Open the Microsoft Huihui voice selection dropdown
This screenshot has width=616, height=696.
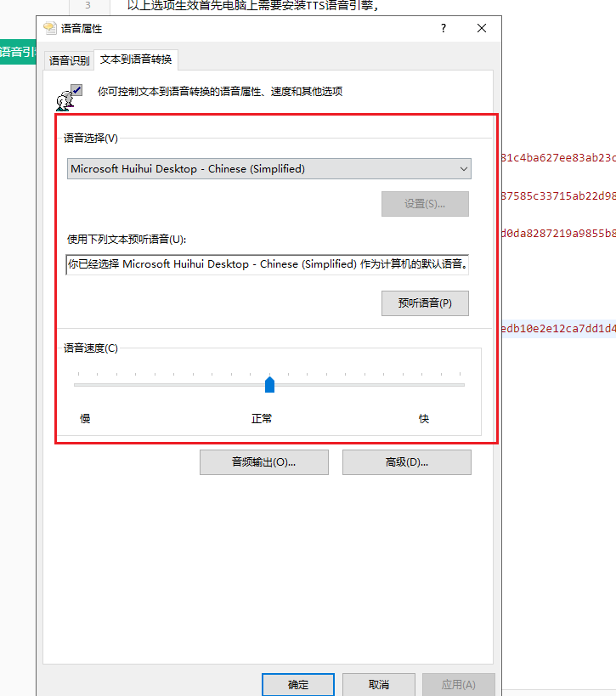coord(268,168)
